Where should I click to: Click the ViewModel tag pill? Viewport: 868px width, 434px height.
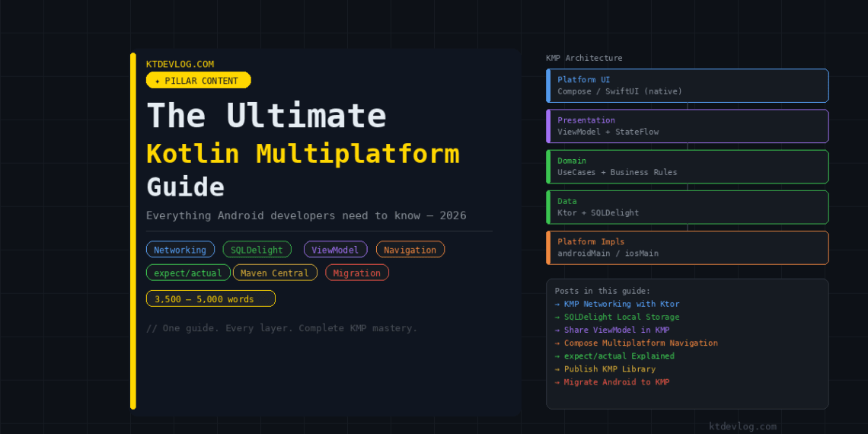pos(336,250)
